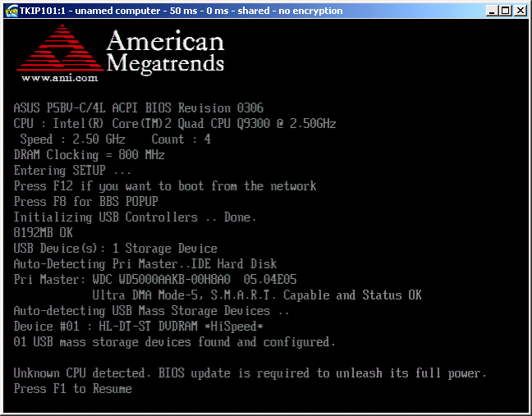Minimize the TKIP101 viewer window
The image size is (532, 416).
[x=492, y=11]
